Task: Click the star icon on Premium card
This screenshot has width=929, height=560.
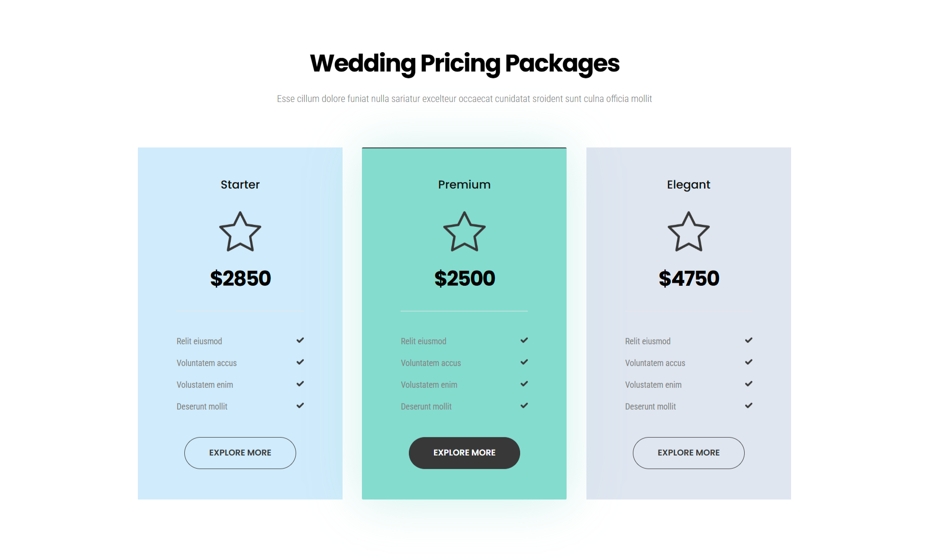Action: (x=464, y=232)
